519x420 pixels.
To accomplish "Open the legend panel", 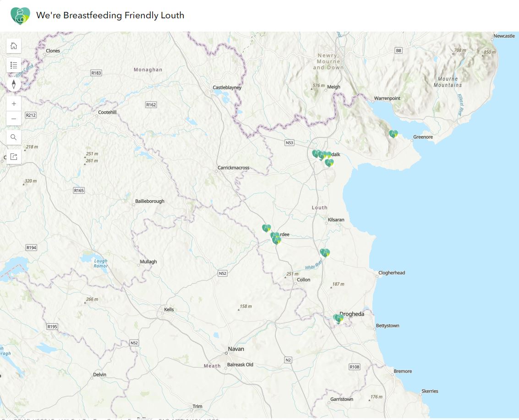I will coord(14,65).
